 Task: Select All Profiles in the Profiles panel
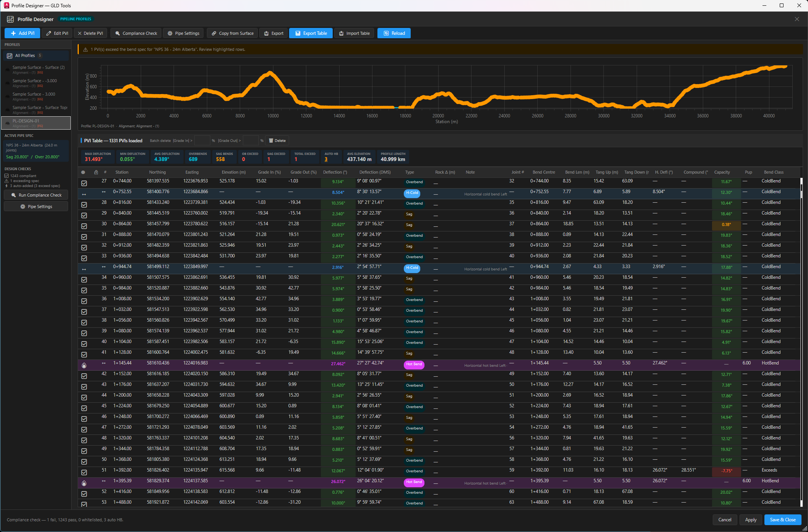point(24,55)
